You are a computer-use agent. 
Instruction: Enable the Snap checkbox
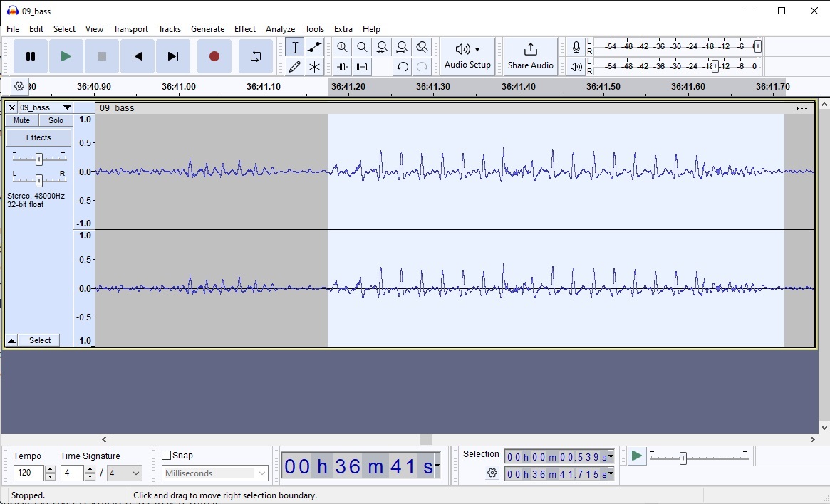pos(166,456)
